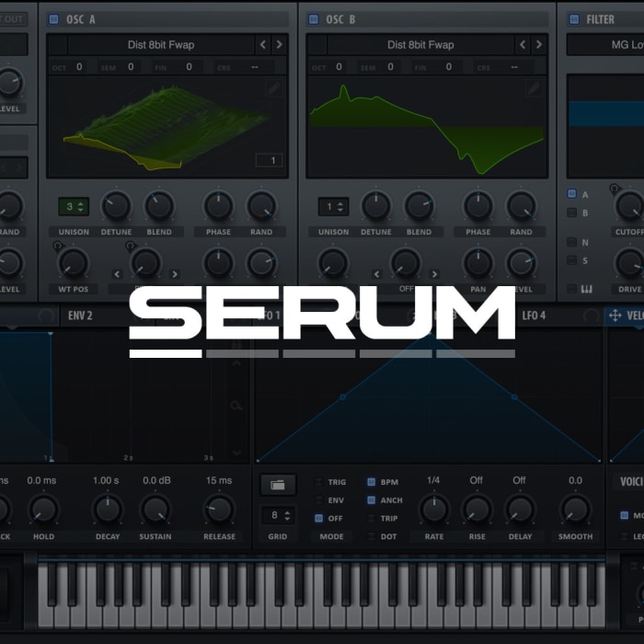644x644 pixels.
Task: Click the envelope RELEASE knob
Action: 218,509
